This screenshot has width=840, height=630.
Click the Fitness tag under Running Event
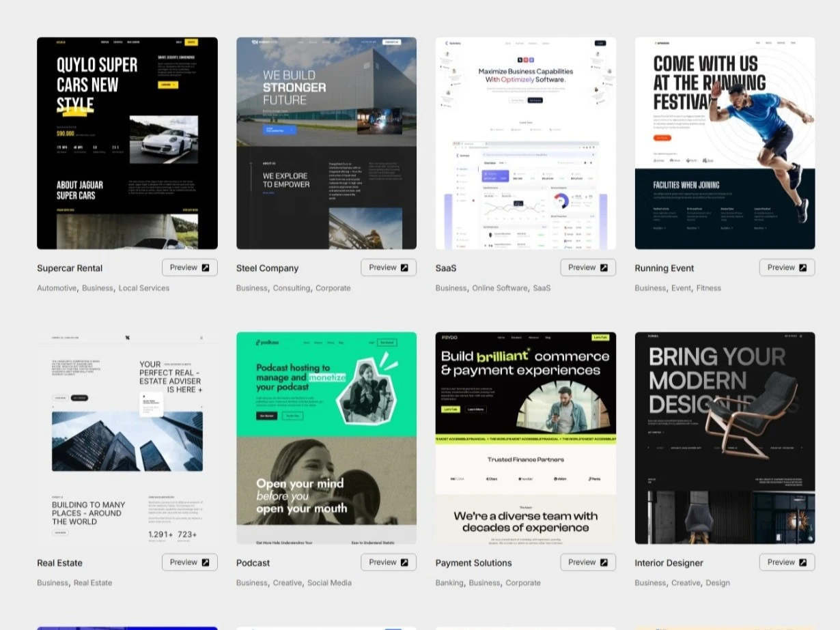[x=708, y=288]
